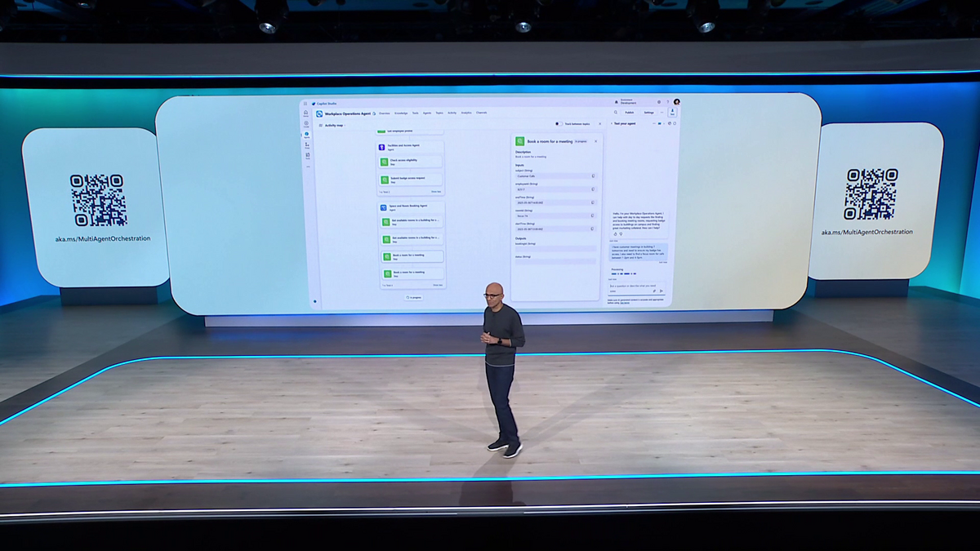Copy the roomId input value
Viewport: 980px width, 551px height.
(x=592, y=216)
